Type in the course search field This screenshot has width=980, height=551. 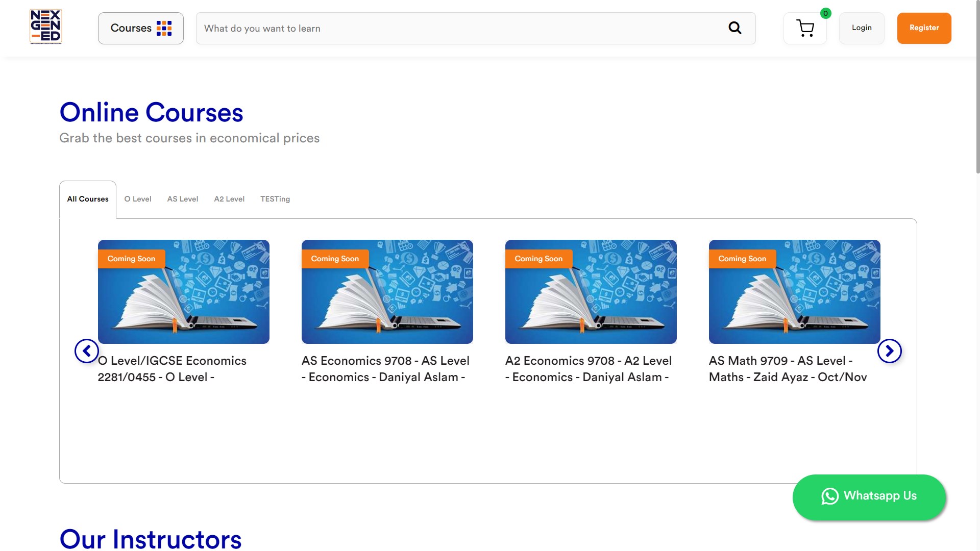pos(459,29)
